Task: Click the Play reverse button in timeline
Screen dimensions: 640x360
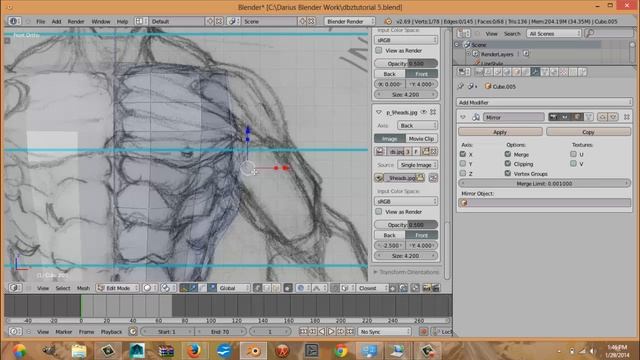Action: tap(322, 332)
